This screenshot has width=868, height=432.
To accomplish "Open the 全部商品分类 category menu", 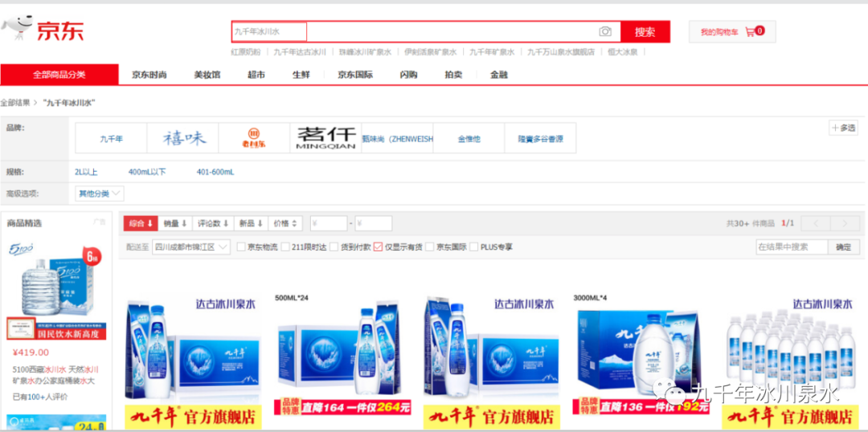I will (x=59, y=75).
